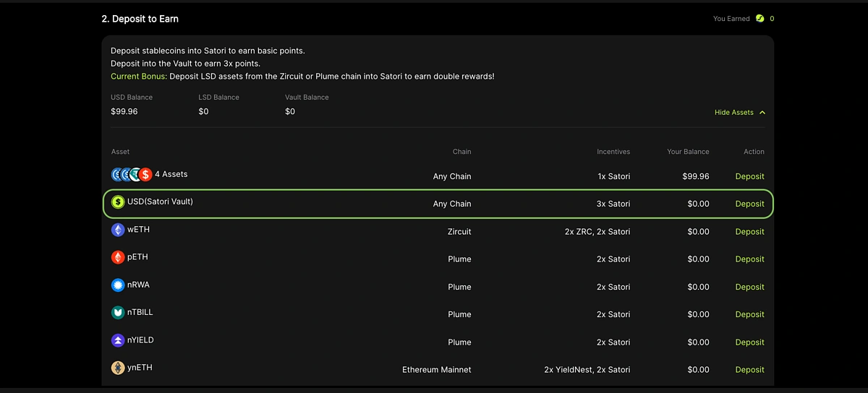Click the green Satori points icon near You Earned

pos(759,19)
